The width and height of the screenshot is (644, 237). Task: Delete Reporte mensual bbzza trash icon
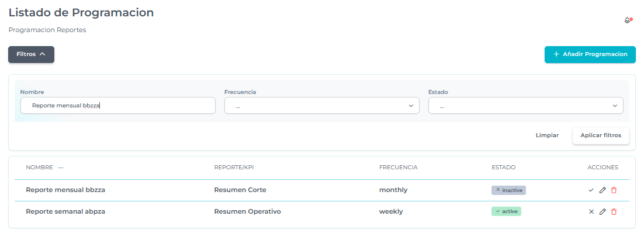(614, 190)
